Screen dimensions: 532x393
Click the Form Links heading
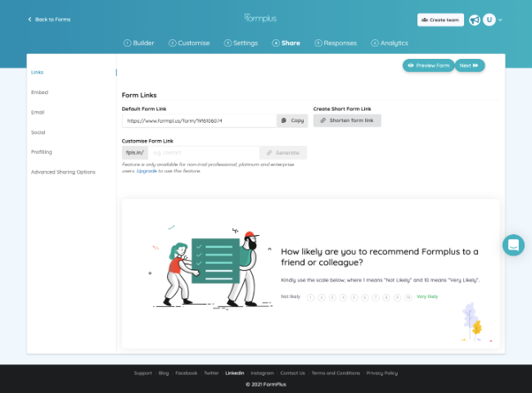click(x=139, y=95)
